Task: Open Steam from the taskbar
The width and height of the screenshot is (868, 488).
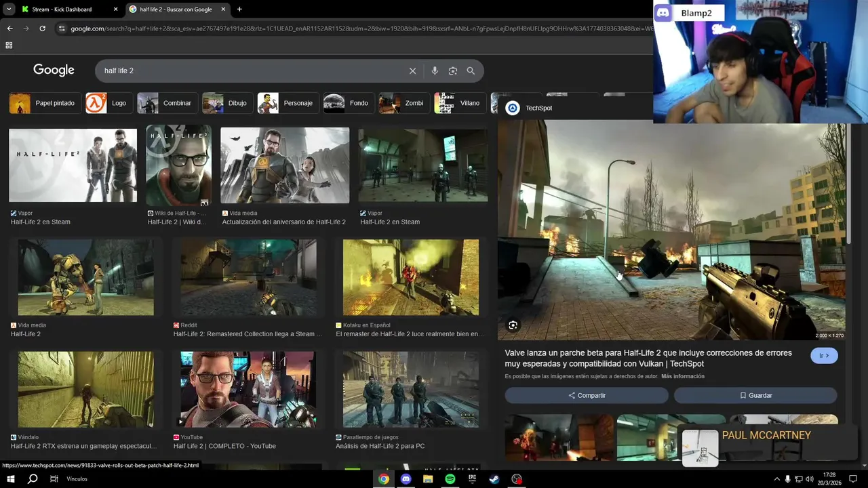Action: point(494,479)
